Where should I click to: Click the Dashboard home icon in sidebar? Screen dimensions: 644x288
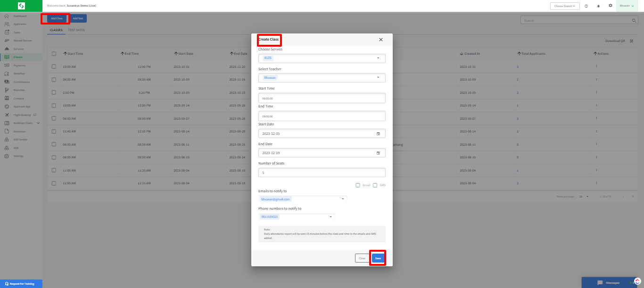[7, 16]
